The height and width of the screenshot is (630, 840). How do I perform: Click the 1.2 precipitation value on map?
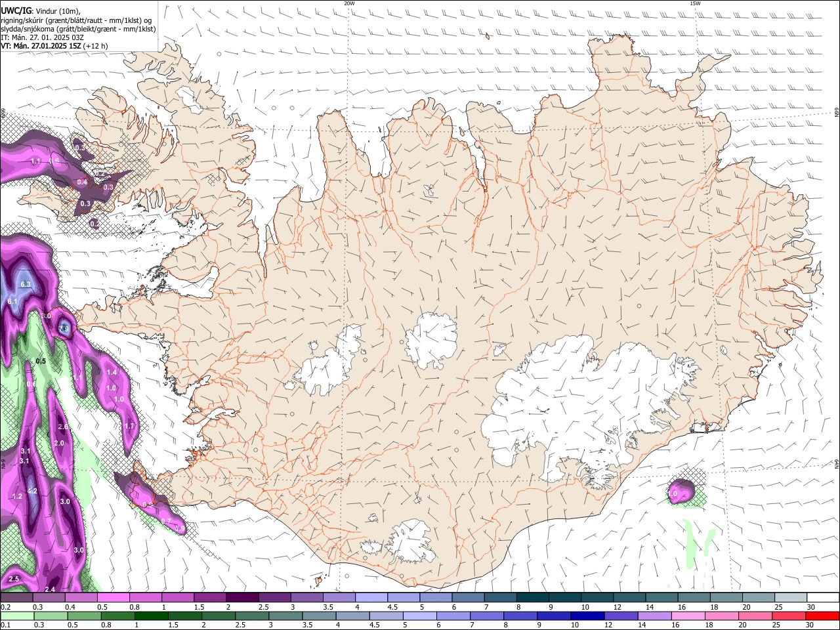coord(18,496)
